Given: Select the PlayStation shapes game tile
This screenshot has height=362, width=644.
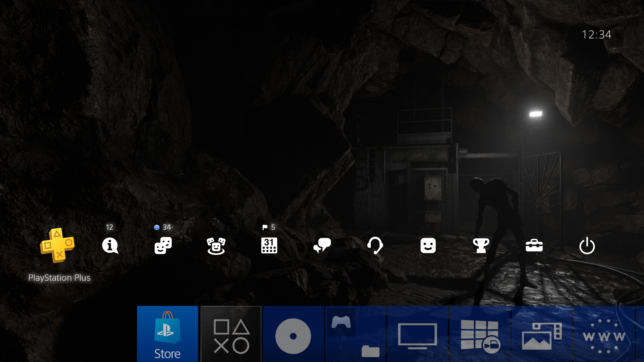Looking at the screenshot, I should (x=231, y=334).
